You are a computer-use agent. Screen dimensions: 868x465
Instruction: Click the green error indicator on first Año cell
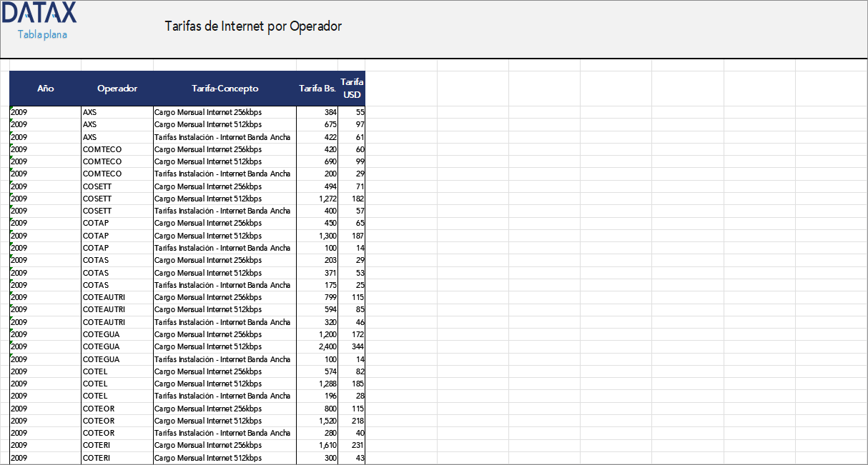point(11,109)
